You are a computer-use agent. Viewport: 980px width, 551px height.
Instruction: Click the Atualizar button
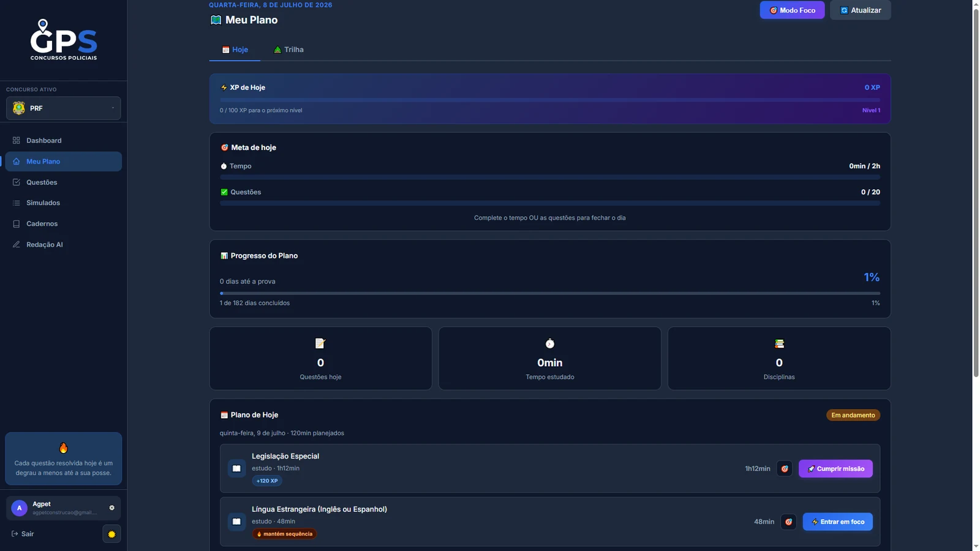pyautogui.click(x=860, y=10)
